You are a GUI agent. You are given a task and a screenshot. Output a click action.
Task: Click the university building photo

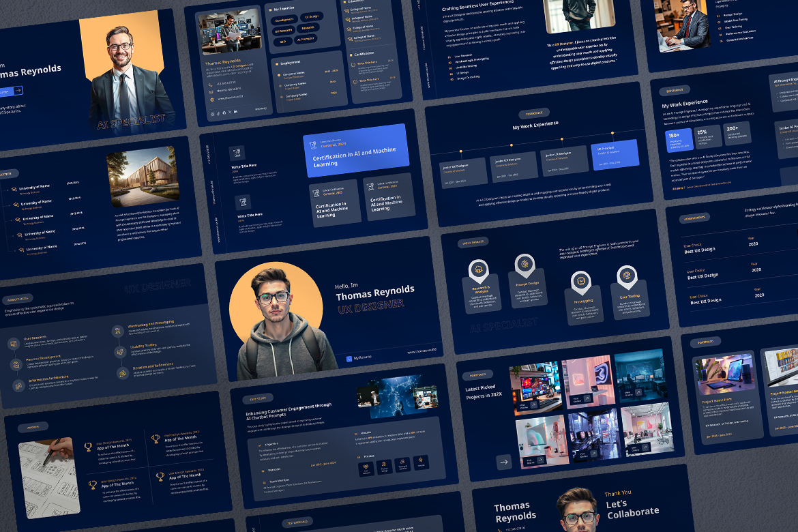coord(143,176)
